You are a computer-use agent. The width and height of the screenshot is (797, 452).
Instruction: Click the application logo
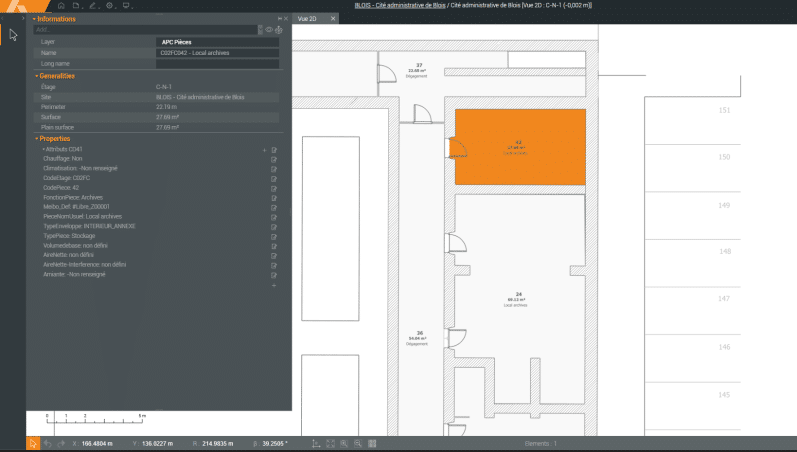point(25,6)
